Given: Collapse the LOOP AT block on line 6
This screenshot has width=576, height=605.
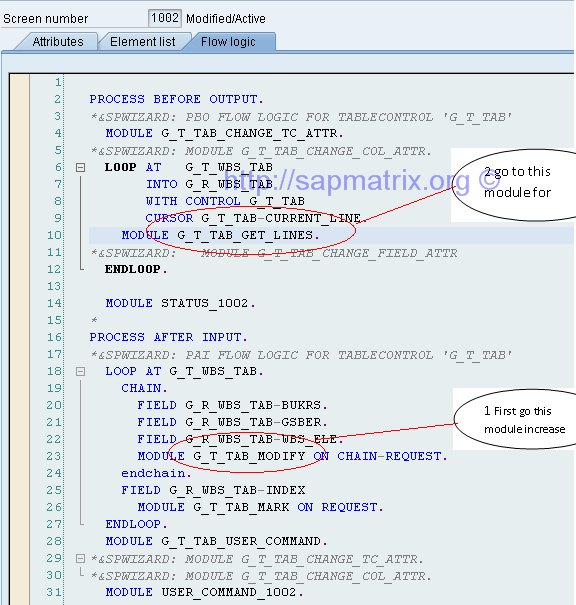Looking at the screenshot, I should [x=80, y=167].
